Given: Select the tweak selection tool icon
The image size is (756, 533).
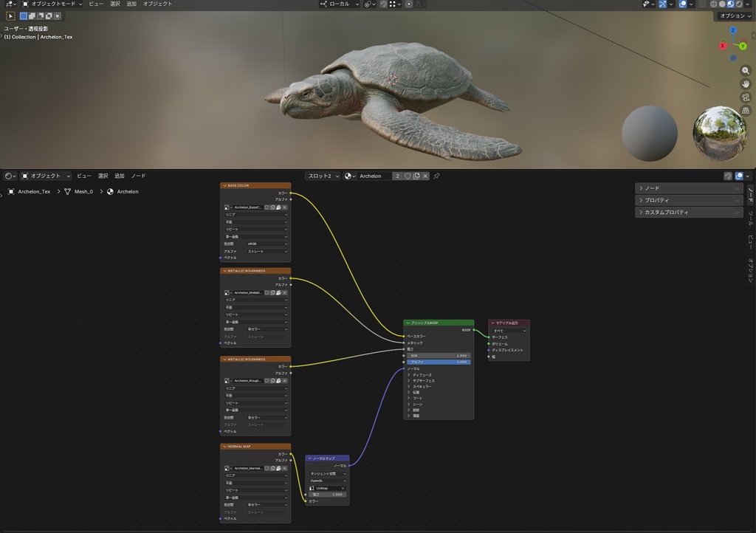Looking at the screenshot, I should [x=10, y=16].
